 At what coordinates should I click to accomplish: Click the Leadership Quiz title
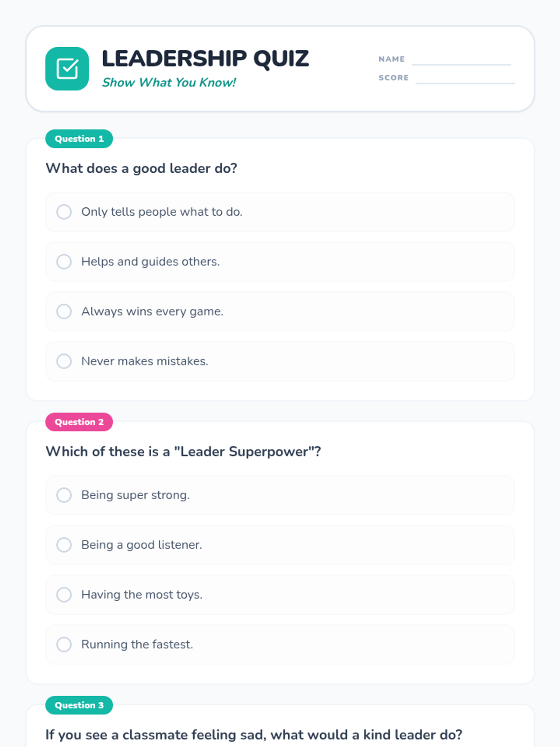pos(205,59)
